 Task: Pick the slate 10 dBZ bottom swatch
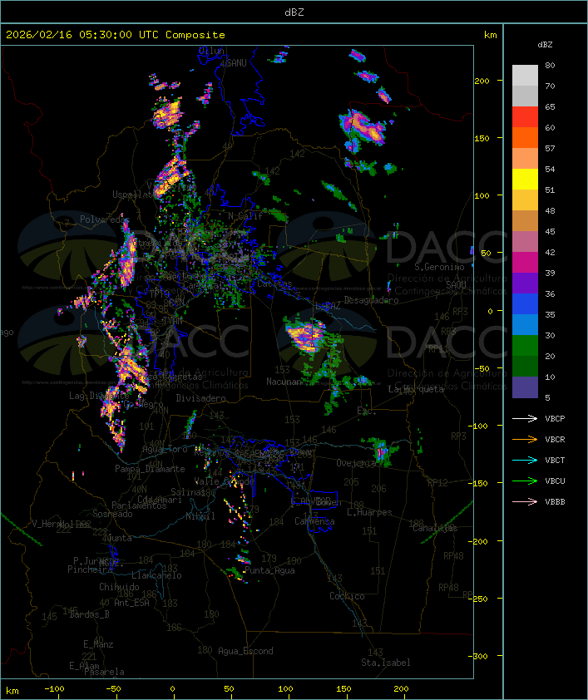[x=525, y=387]
